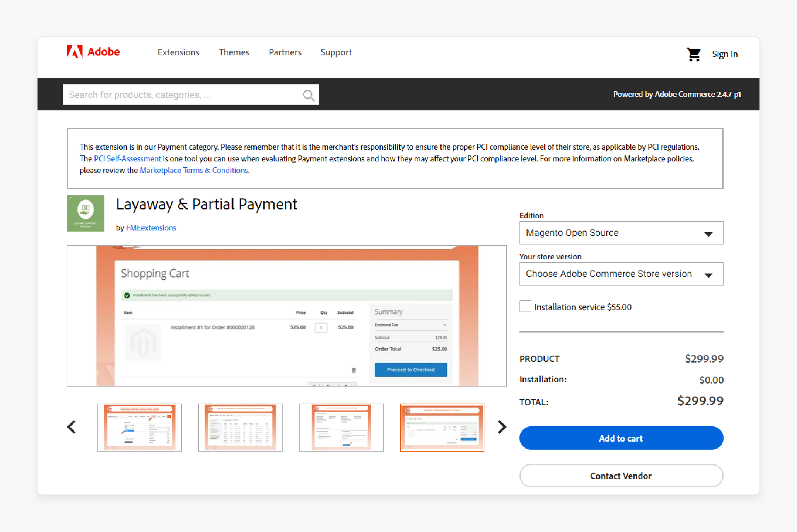Expand Choose Adobe Commerce Store version
Viewport: 797px width, 532px height.
[621, 274]
